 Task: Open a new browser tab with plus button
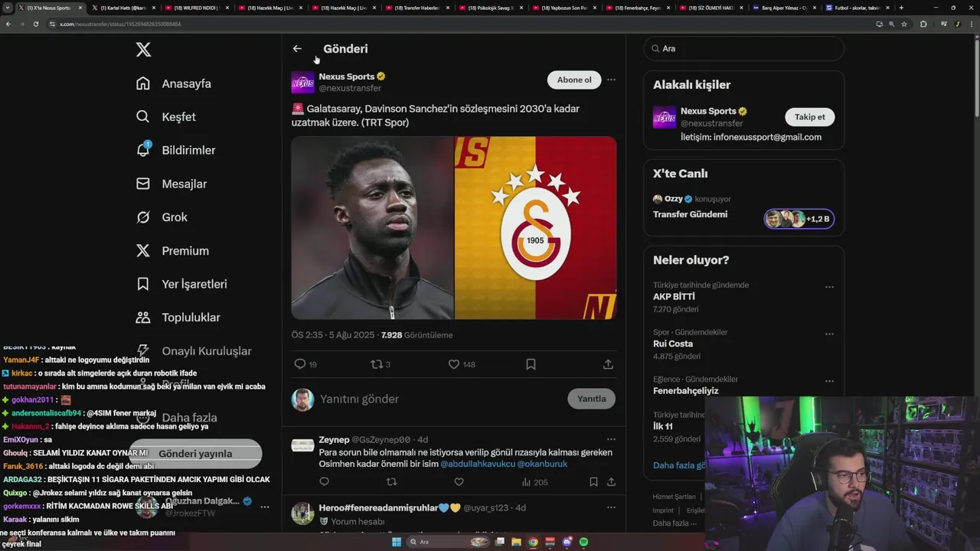tap(901, 8)
